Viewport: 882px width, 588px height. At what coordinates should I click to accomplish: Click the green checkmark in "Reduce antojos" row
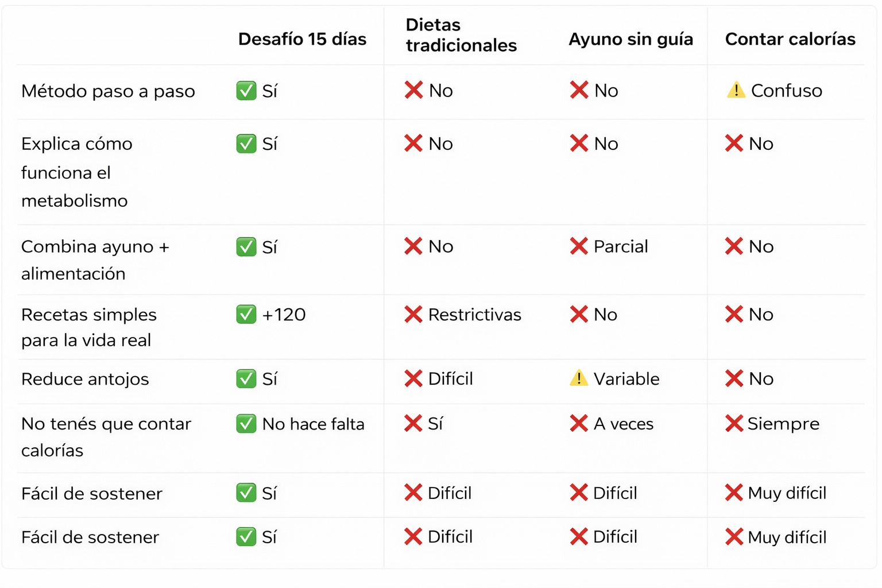[246, 378]
